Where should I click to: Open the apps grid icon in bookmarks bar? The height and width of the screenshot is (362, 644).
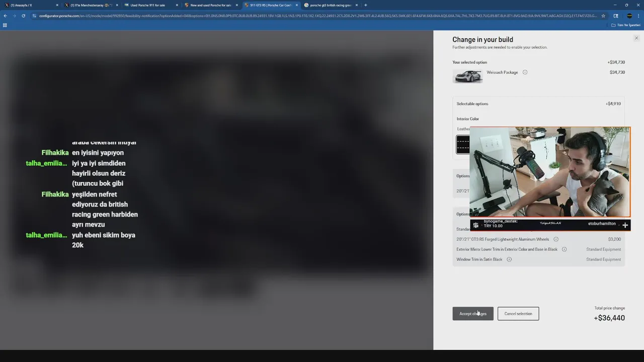coord(5,25)
